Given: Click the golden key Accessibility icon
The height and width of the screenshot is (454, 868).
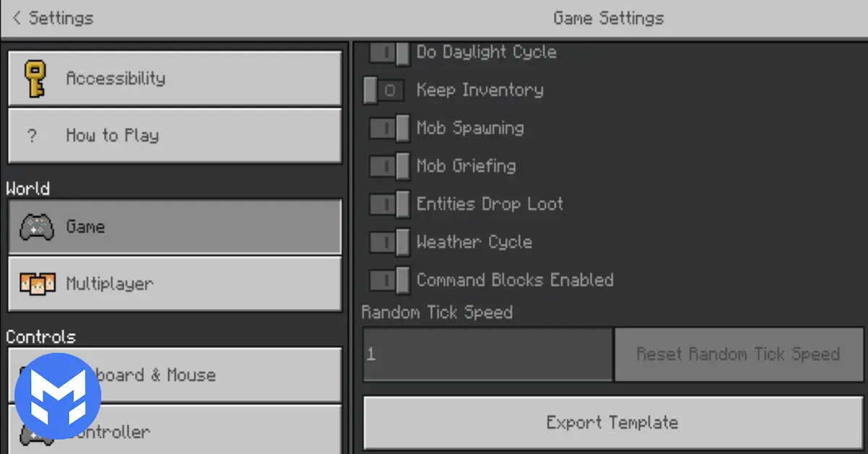Looking at the screenshot, I should [35, 78].
